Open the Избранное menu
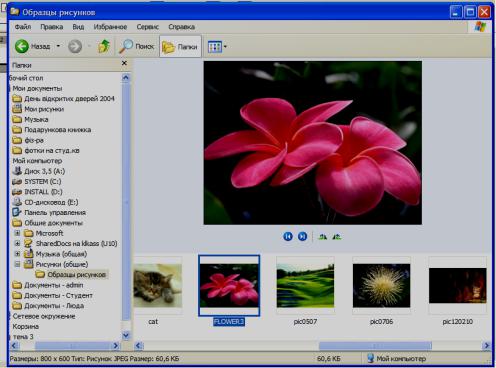The height and width of the screenshot is (368, 496). pos(110,27)
